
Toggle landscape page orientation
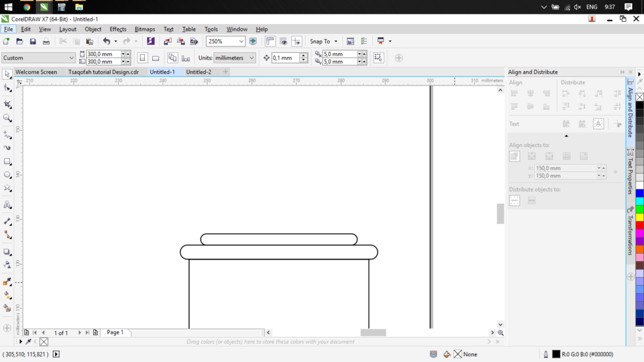(155, 58)
